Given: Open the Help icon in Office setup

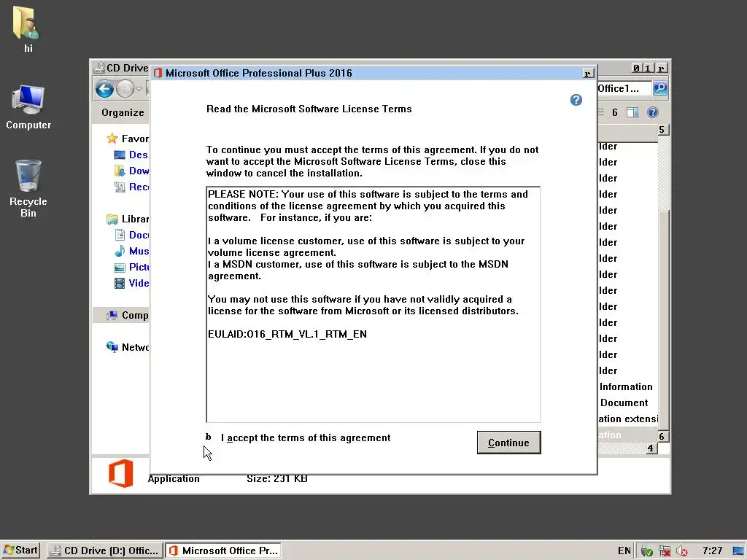Looking at the screenshot, I should (x=576, y=100).
